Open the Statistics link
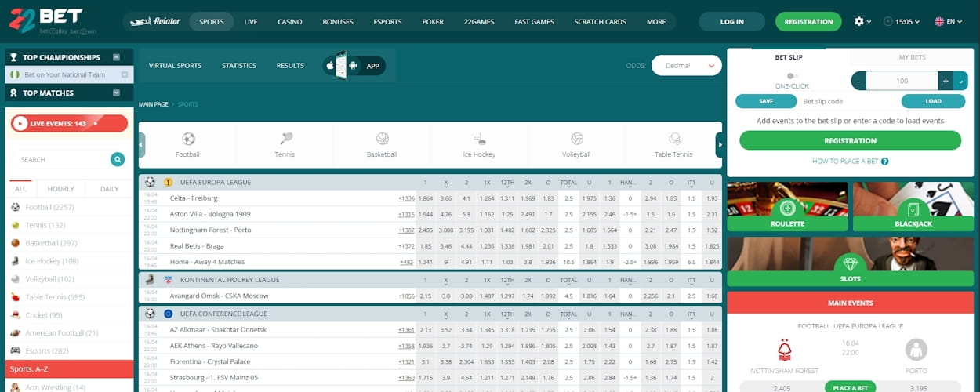Viewport: 980px width, 392px height. coord(239,66)
